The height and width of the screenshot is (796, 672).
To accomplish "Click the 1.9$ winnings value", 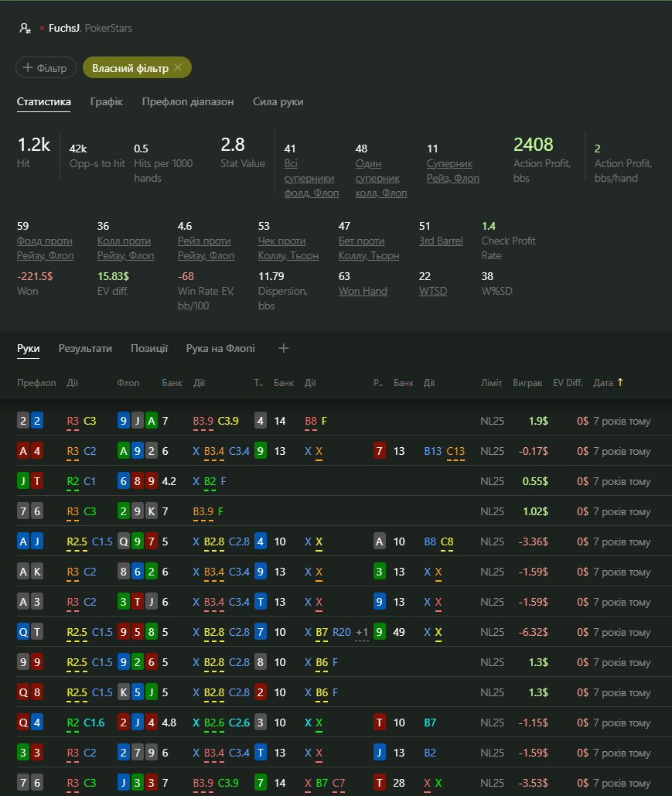I will tap(538, 421).
